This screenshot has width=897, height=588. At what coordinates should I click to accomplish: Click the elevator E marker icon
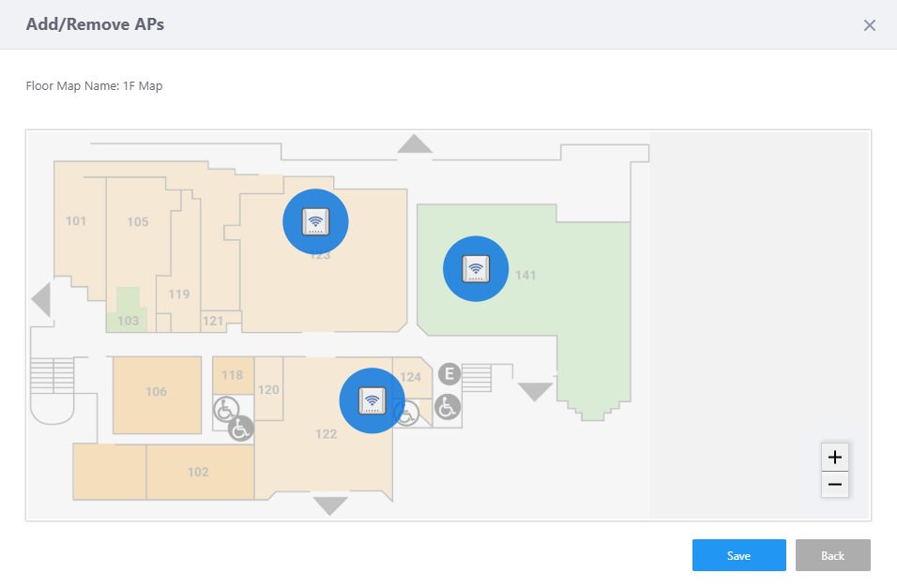point(449,375)
